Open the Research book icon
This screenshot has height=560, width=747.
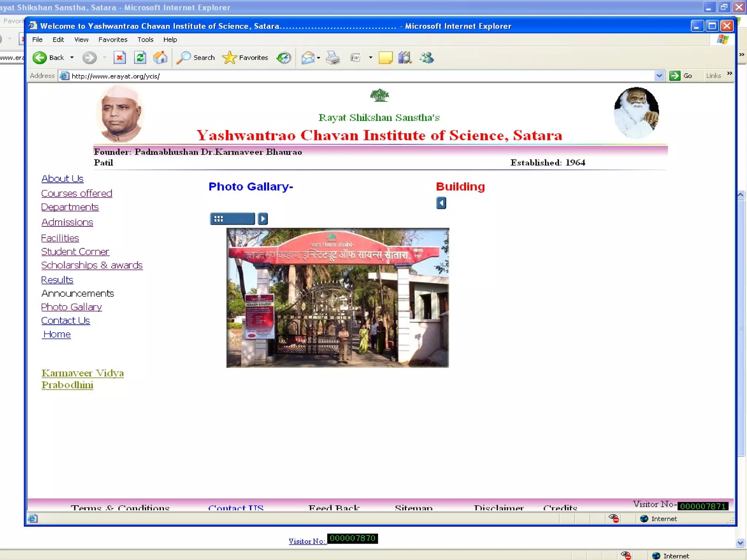click(x=405, y=58)
